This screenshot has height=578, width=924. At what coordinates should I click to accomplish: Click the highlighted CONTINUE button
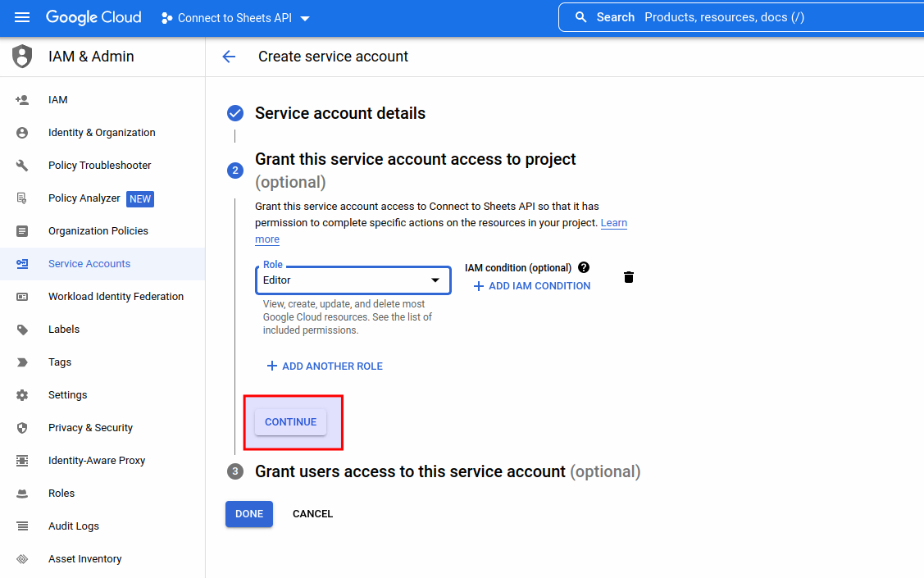(290, 421)
